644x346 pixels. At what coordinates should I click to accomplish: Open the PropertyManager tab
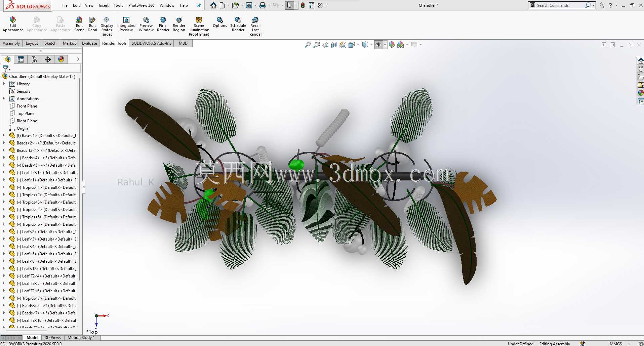21,59
